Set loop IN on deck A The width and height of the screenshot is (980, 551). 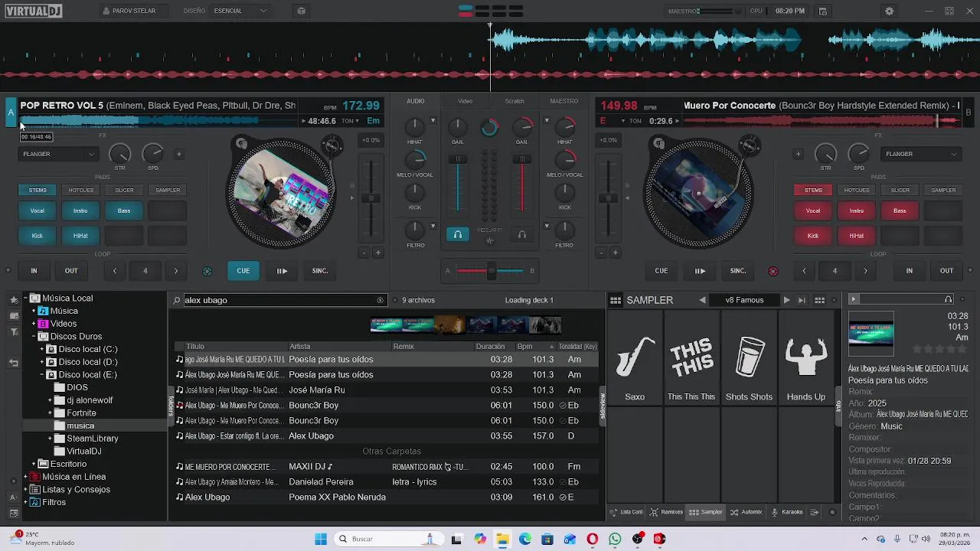(x=34, y=271)
